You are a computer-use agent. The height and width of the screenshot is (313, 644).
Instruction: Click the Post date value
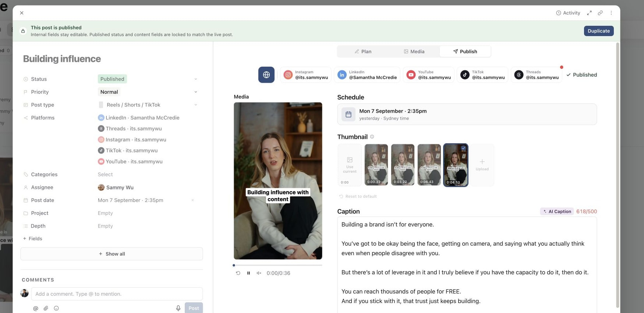coord(130,200)
